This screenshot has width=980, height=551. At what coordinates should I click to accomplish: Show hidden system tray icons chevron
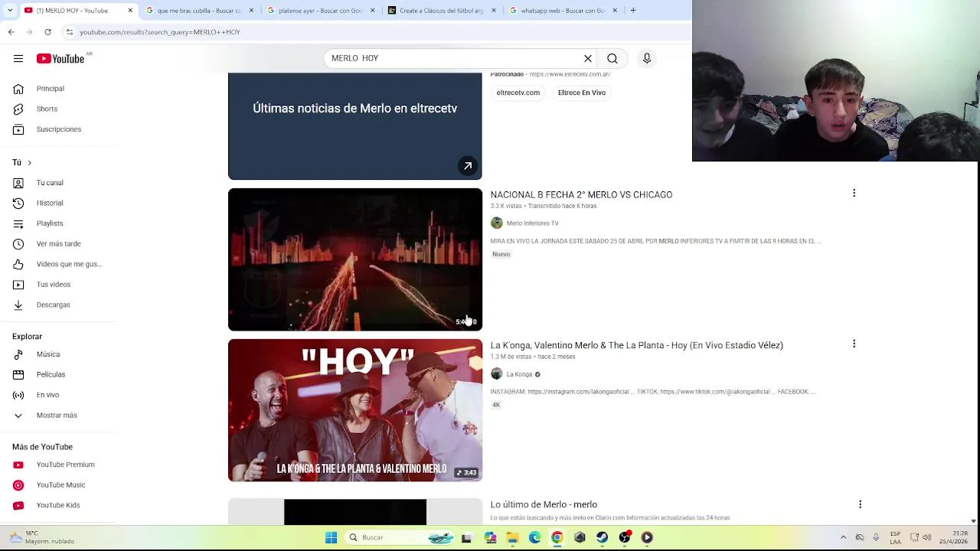843,537
